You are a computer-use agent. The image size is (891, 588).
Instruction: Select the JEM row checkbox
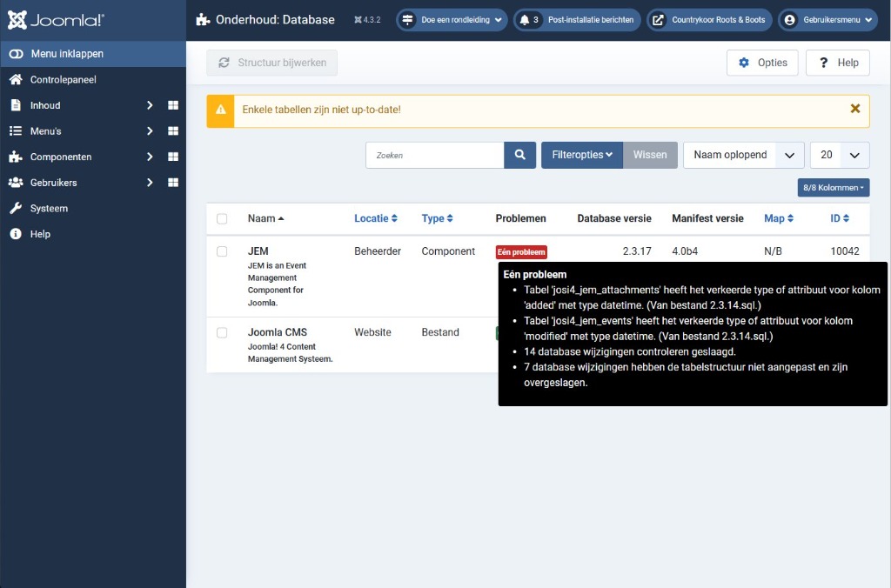222,251
